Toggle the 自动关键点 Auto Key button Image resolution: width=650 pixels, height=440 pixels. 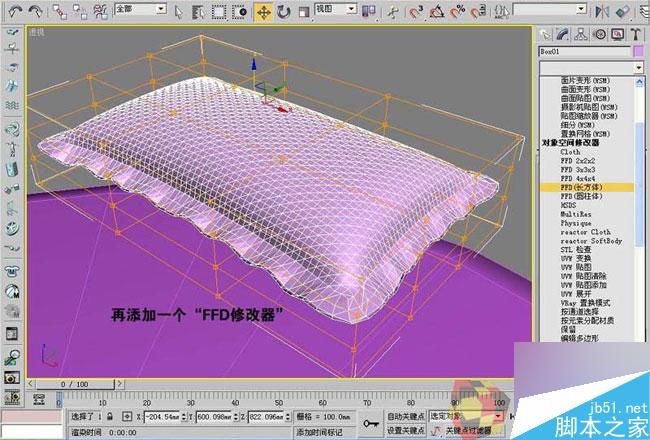[x=406, y=416]
